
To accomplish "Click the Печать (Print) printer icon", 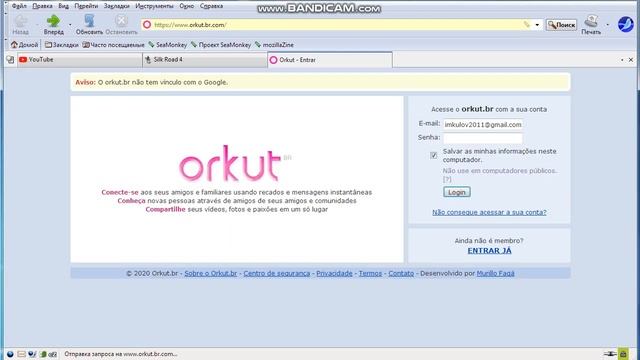I will [x=591, y=21].
